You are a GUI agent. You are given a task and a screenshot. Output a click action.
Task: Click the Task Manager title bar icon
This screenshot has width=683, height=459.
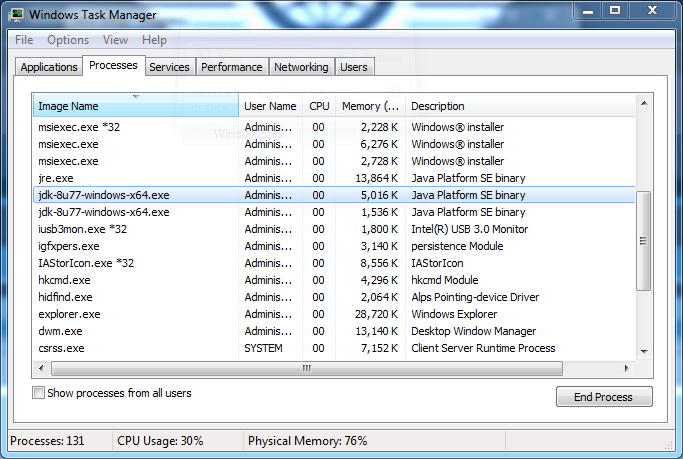pyautogui.click(x=17, y=15)
